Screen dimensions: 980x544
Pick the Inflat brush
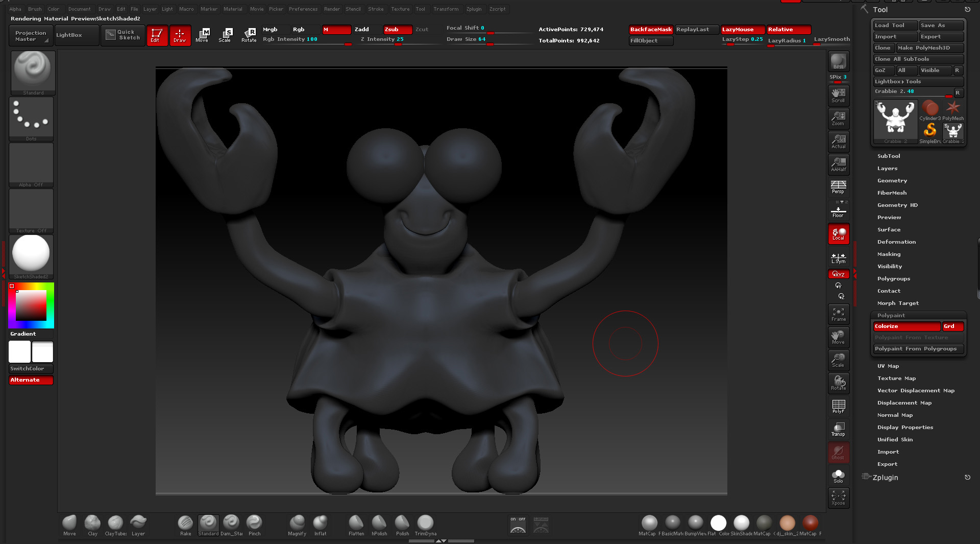(x=320, y=525)
